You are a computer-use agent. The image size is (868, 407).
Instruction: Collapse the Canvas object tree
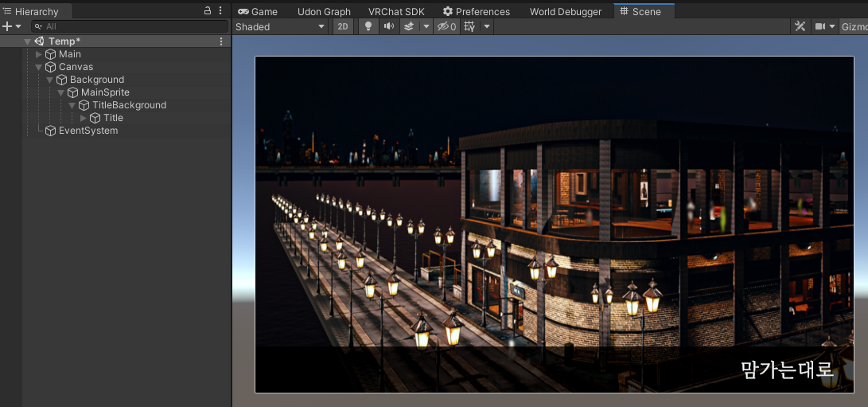click(x=39, y=67)
